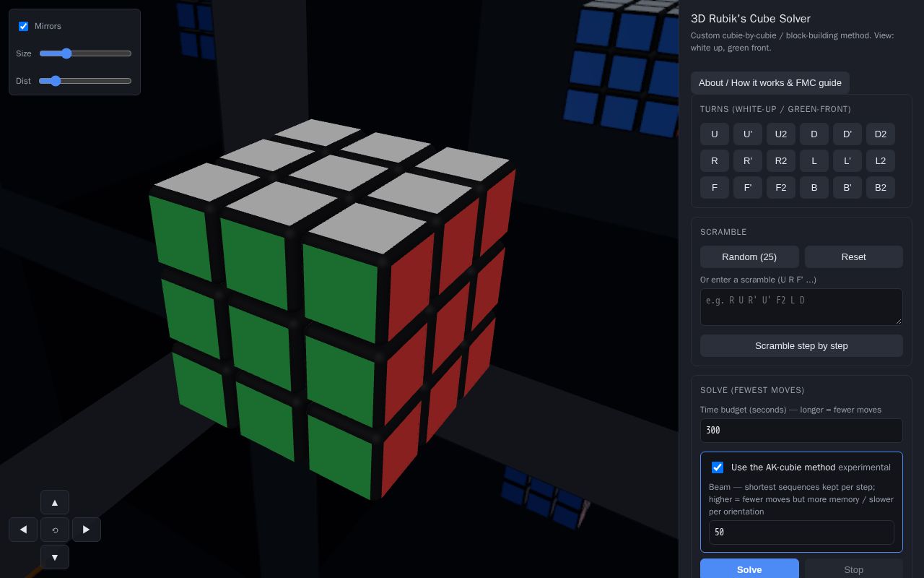This screenshot has height=578, width=924.
Task: Apply the L2 turn
Action: [881, 160]
